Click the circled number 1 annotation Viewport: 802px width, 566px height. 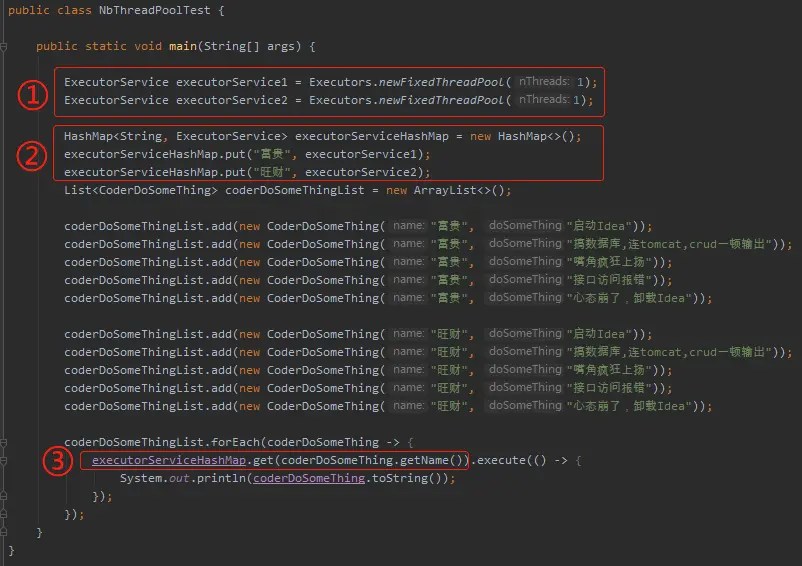33,94
